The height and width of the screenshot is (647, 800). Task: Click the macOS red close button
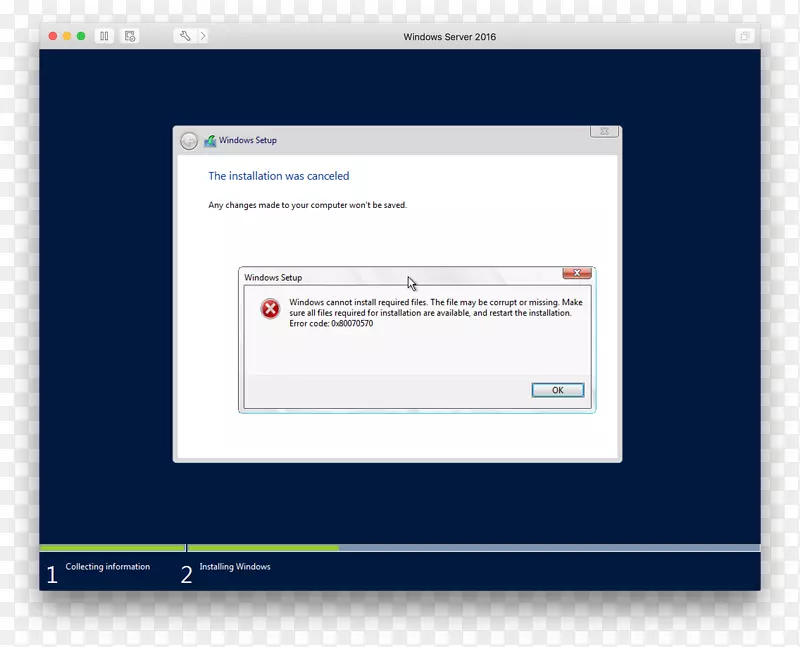pyautogui.click(x=53, y=36)
